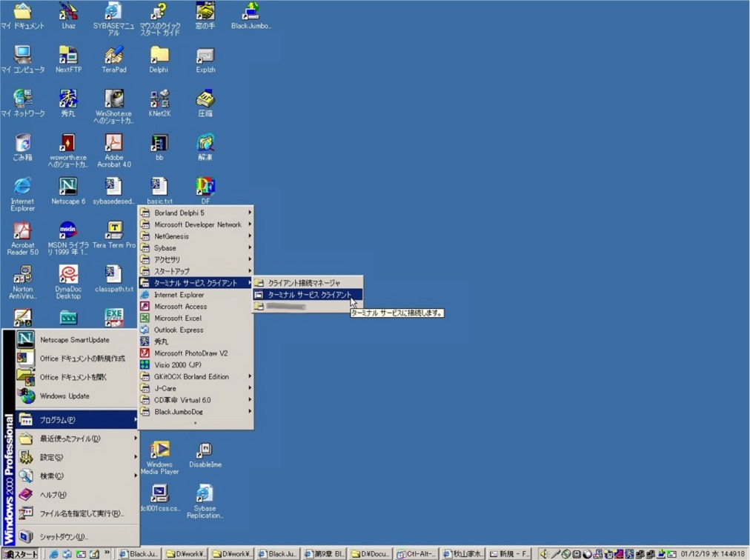Click the taskbar clock showing 14:49:18
Viewport: 750px width, 560px height.
(713, 554)
